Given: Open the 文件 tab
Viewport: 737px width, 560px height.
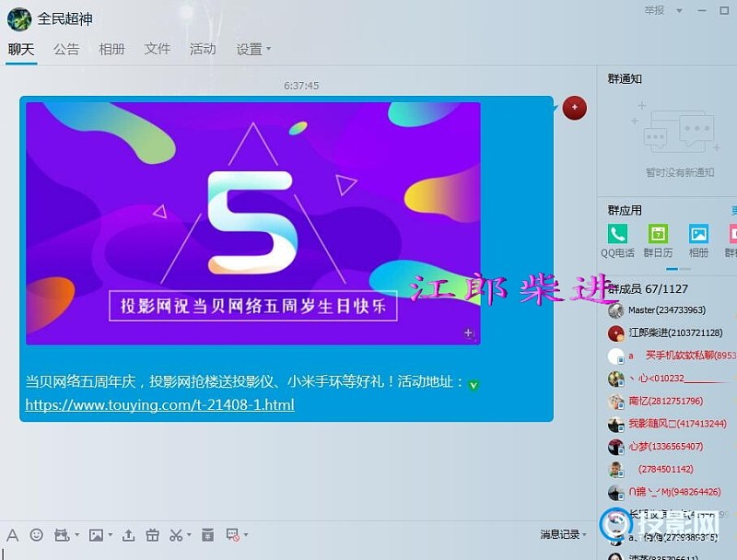Looking at the screenshot, I should point(157,50).
